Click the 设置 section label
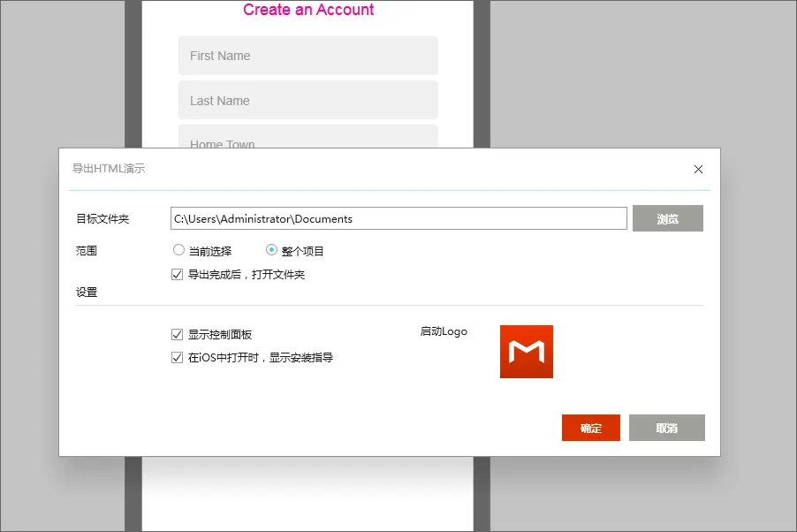797x532 pixels. tap(87, 292)
